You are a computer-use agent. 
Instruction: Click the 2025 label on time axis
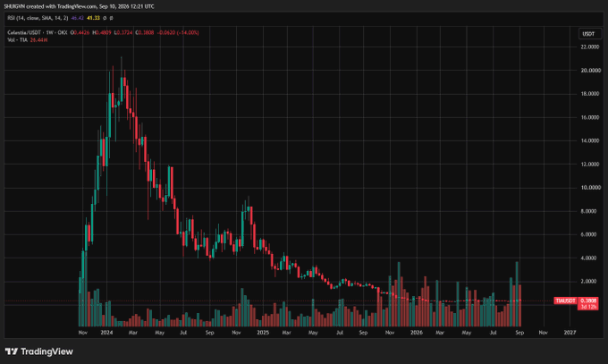coord(263,333)
